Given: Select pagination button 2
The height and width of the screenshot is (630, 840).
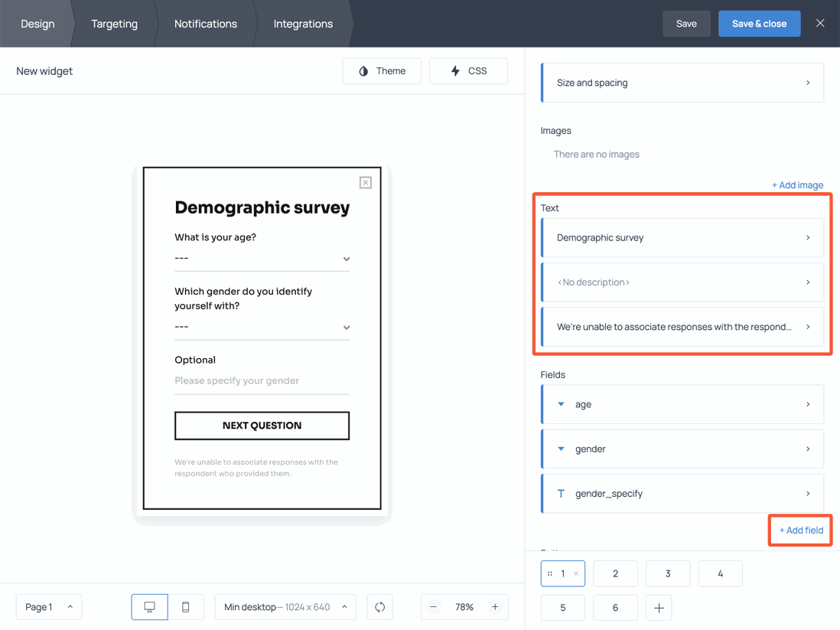Looking at the screenshot, I should 615,573.
